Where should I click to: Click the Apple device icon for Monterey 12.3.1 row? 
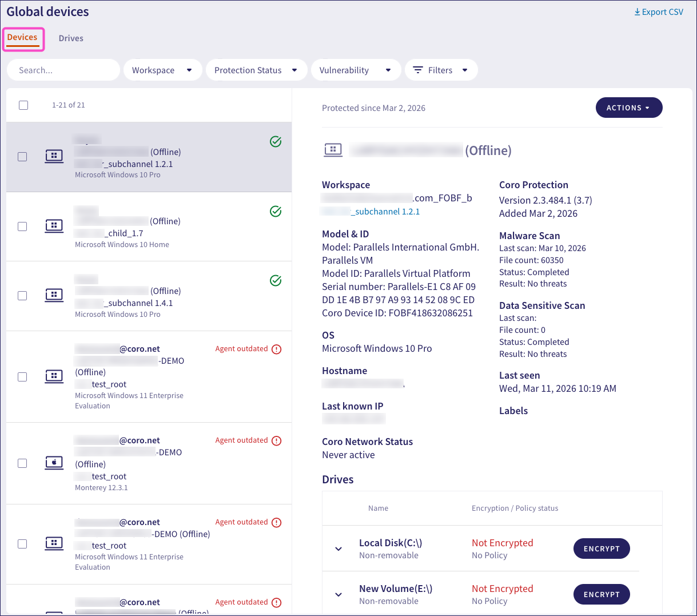[54, 463]
